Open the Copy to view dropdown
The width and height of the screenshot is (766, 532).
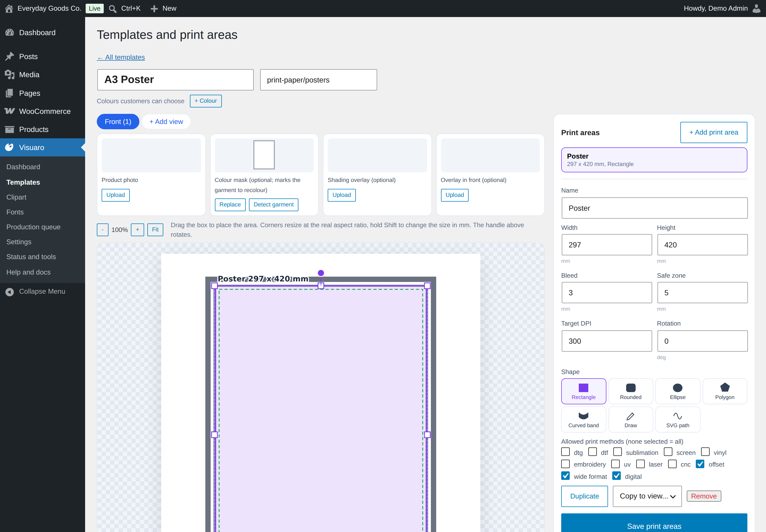[647, 496]
